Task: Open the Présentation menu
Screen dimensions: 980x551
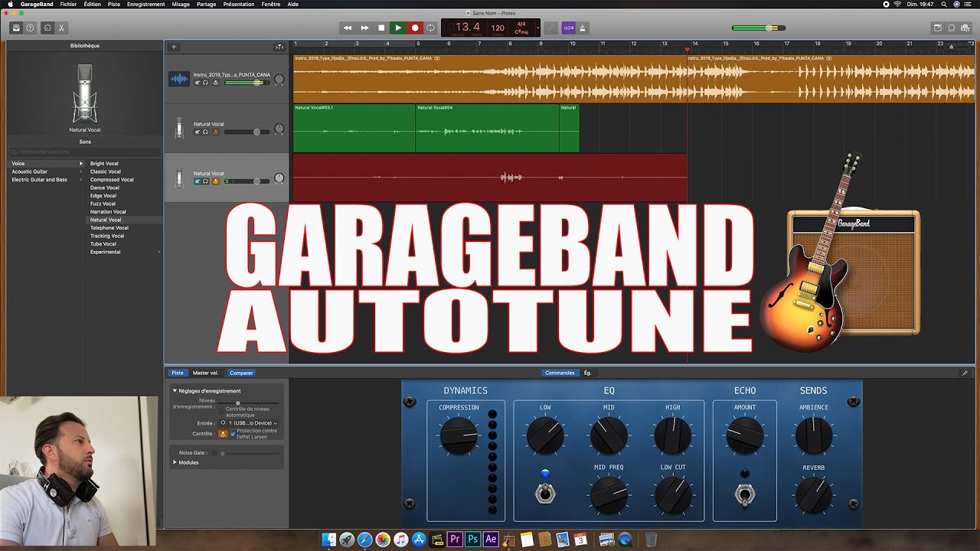Action: (239, 4)
